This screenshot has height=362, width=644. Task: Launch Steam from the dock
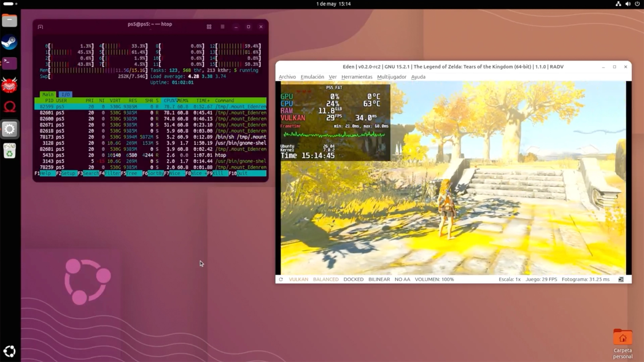click(9, 42)
